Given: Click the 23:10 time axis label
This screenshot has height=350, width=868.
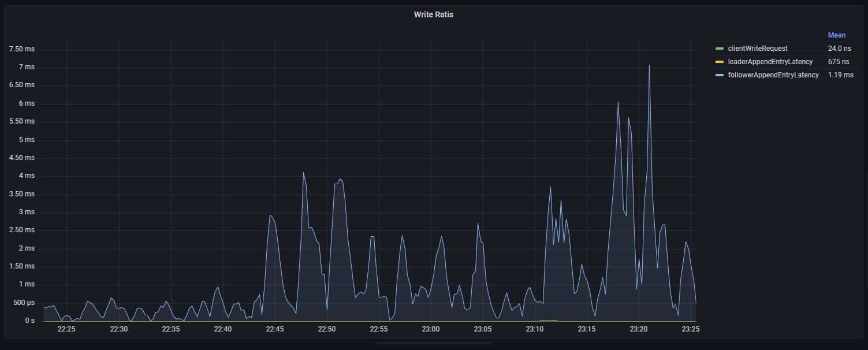Looking at the screenshot, I should tap(534, 329).
